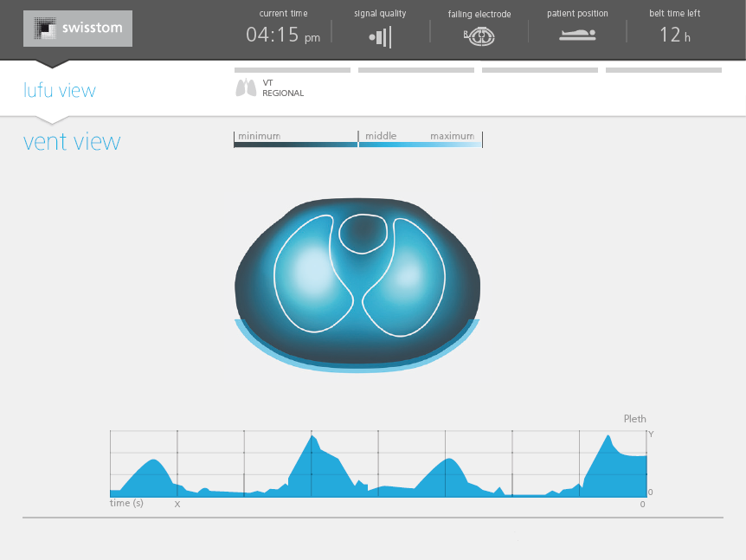Choose the third gray tab bar

click(539, 70)
